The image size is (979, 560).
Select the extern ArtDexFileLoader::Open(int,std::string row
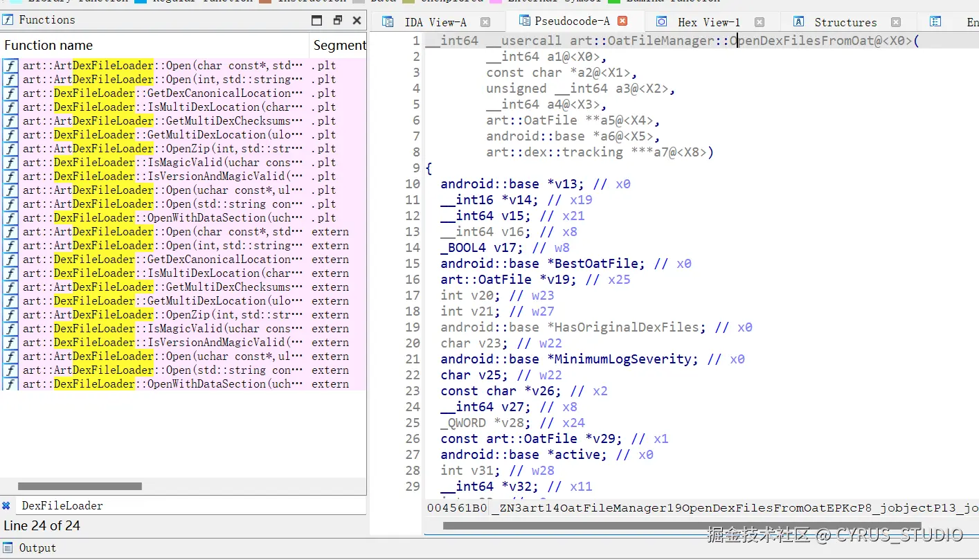183,246
